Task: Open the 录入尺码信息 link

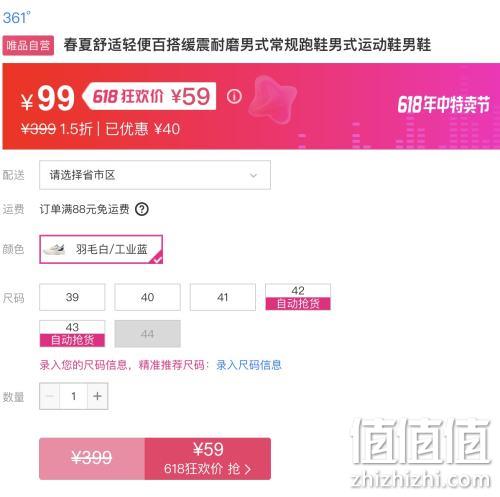Action: click(x=249, y=365)
